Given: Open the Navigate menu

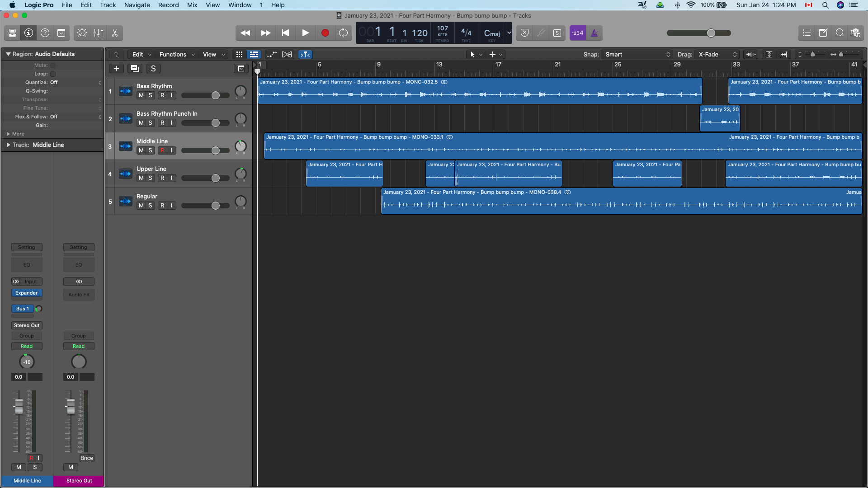Looking at the screenshot, I should 137,5.
